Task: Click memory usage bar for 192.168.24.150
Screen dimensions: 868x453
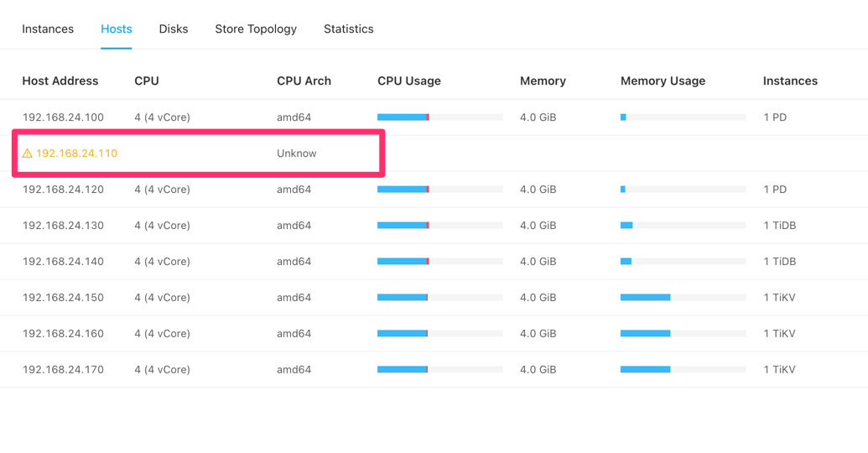Action: (x=683, y=297)
